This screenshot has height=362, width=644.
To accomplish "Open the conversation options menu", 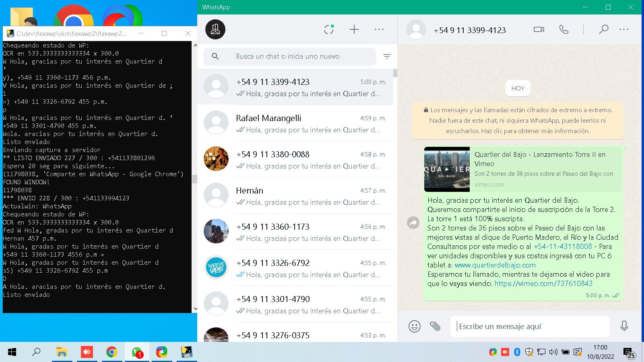I will click(x=624, y=29).
